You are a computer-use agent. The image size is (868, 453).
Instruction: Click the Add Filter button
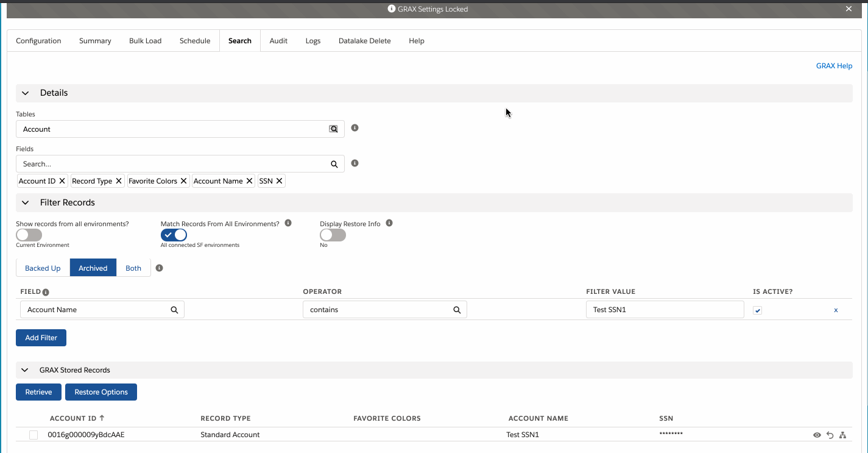[41, 338]
